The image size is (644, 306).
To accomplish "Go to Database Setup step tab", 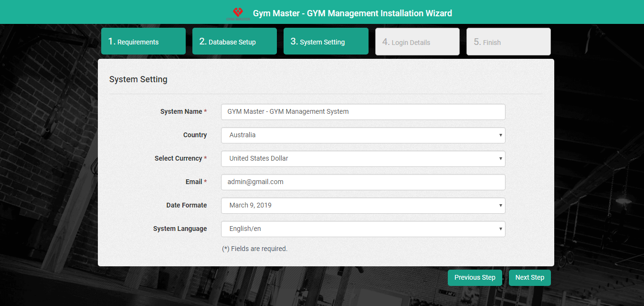I will pos(234,42).
